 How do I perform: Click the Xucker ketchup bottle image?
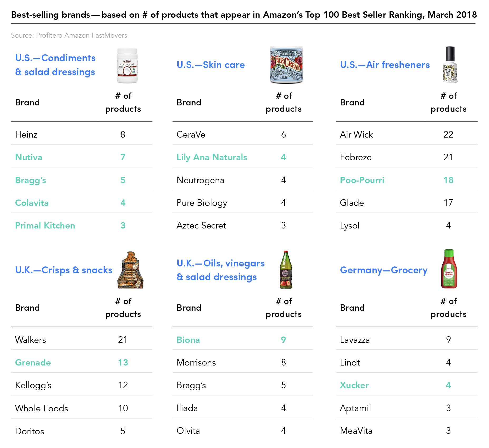[449, 269]
